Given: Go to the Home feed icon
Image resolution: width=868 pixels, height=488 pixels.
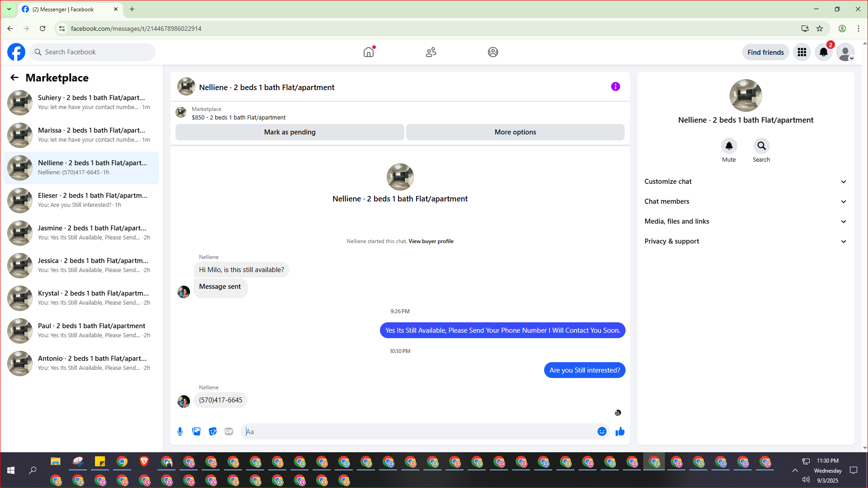Looking at the screenshot, I should [369, 52].
